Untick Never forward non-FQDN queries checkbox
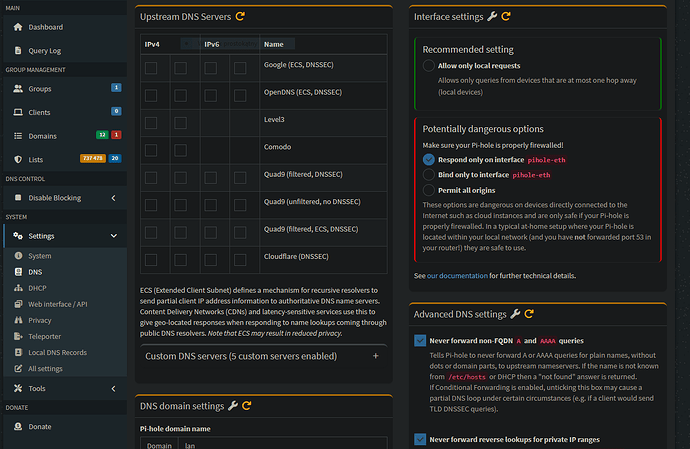The height and width of the screenshot is (449, 690). pyautogui.click(x=420, y=340)
